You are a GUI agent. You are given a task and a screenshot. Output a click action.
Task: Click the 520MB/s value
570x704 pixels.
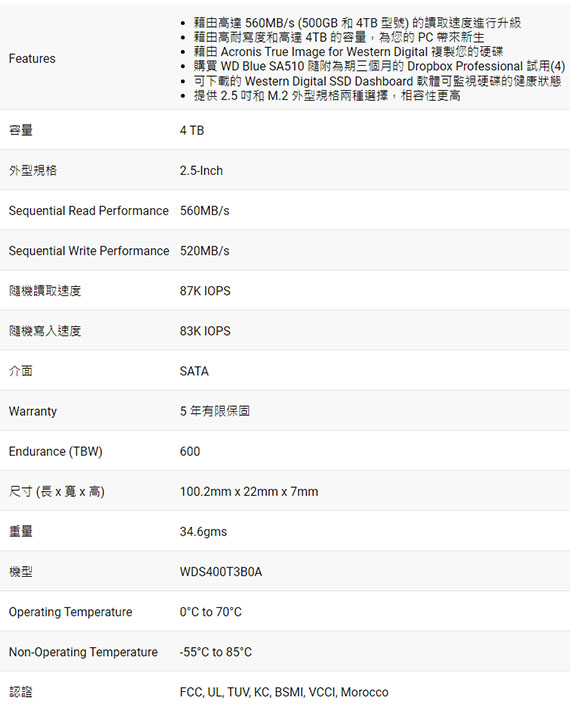click(x=205, y=251)
